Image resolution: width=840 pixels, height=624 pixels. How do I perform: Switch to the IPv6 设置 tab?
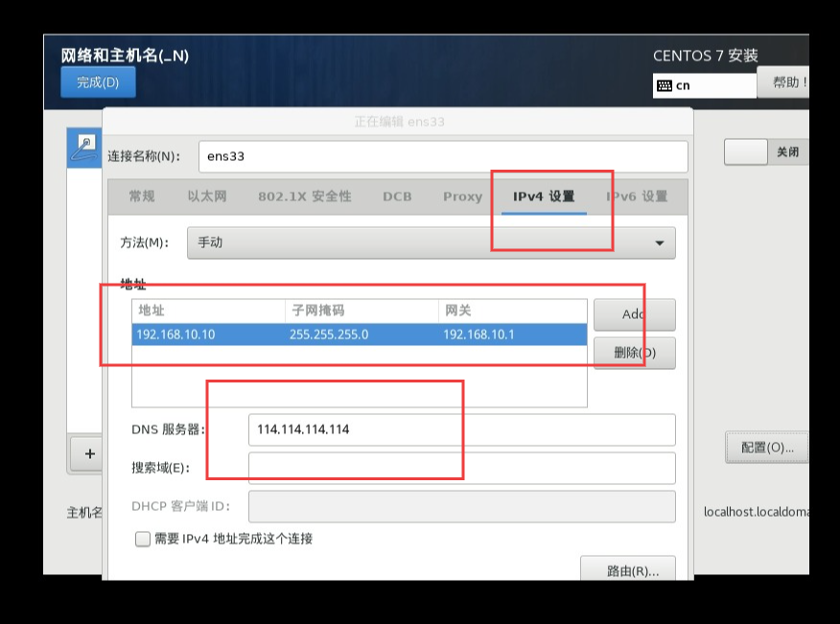pos(637,196)
